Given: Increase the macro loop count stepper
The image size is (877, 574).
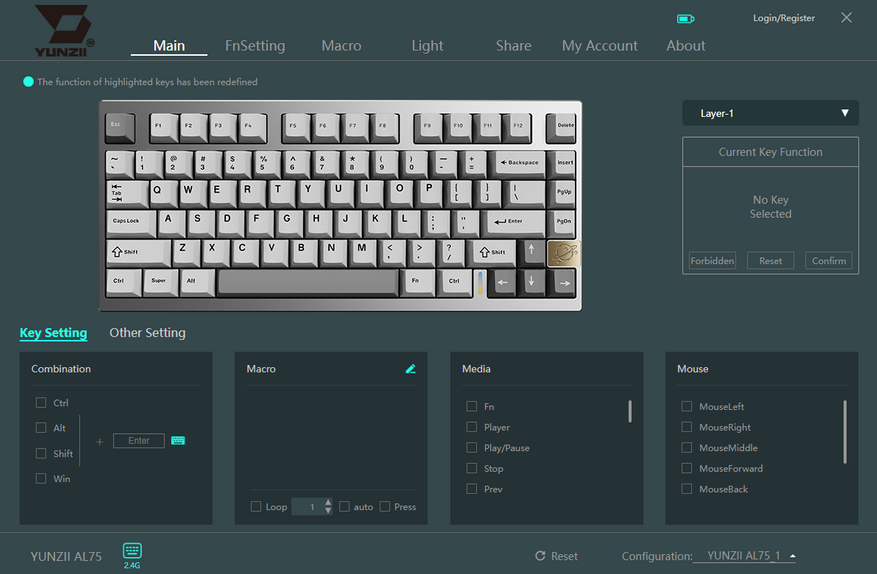Looking at the screenshot, I should click(328, 502).
